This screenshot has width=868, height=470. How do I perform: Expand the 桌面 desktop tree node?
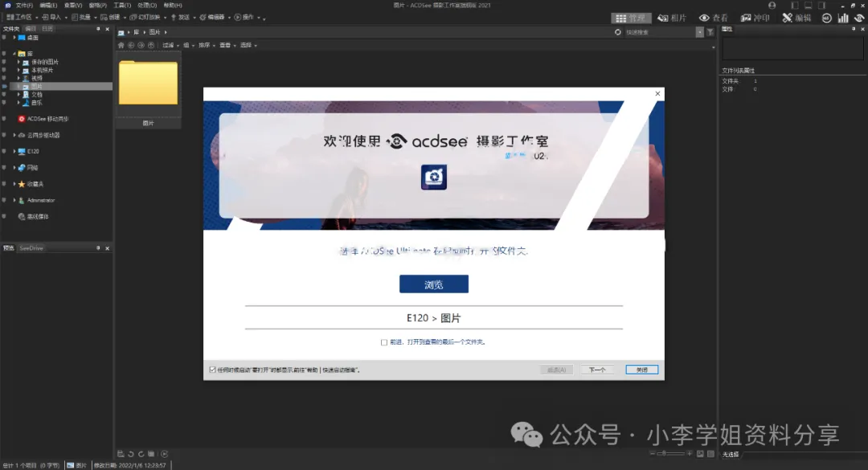14,38
